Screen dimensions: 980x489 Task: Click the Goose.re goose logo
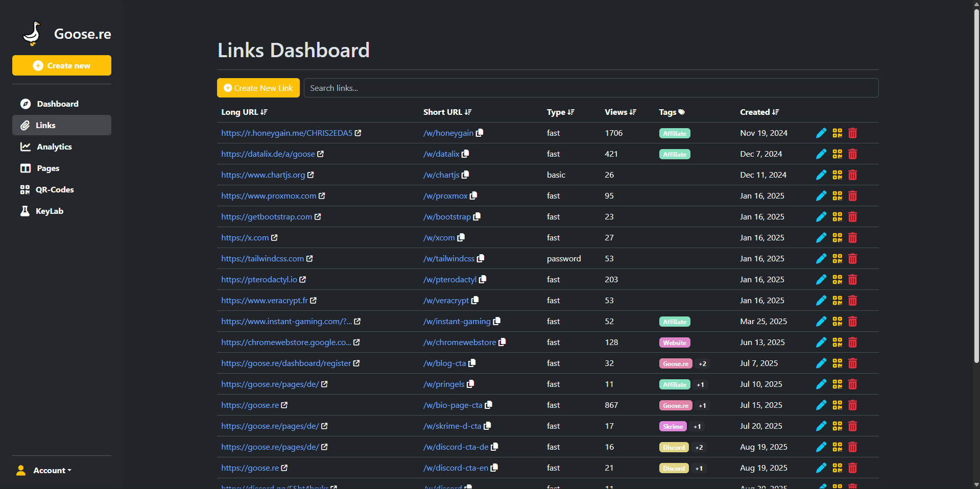click(32, 34)
